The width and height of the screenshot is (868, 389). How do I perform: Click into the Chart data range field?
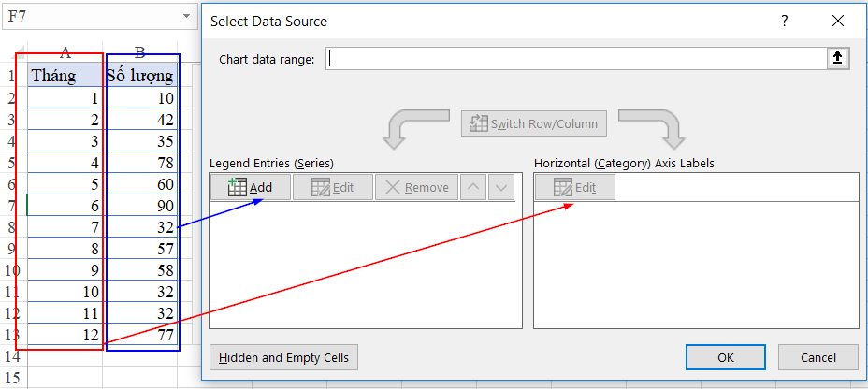point(575,59)
